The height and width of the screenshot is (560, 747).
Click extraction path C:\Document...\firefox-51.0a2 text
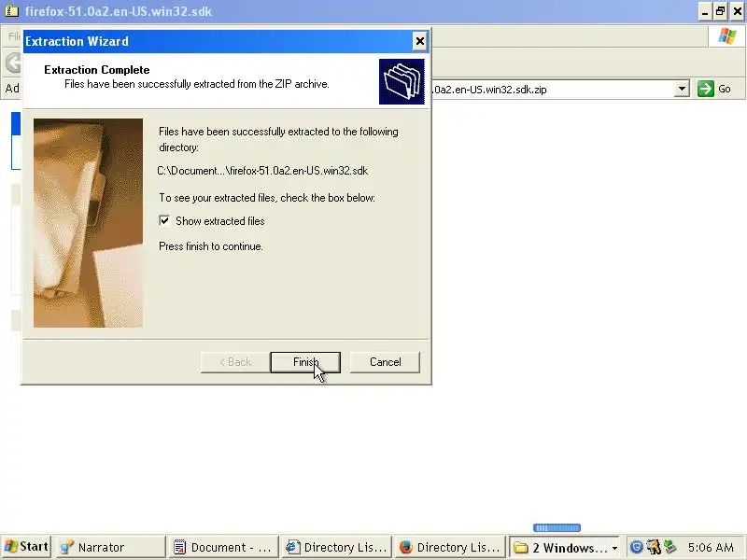(262, 171)
